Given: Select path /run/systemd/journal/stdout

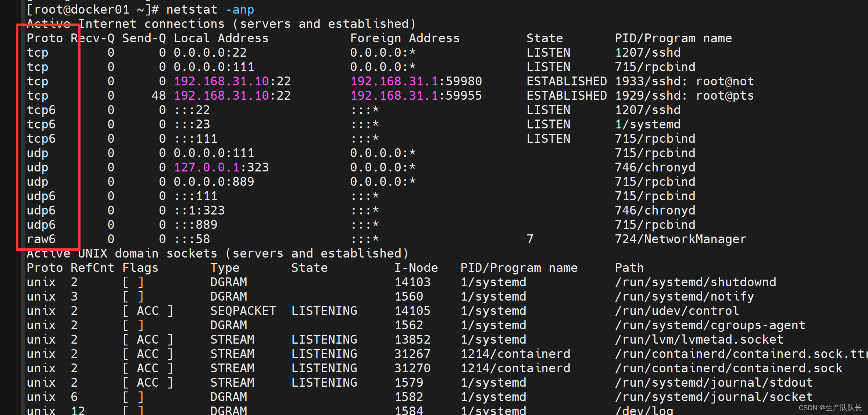Looking at the screenshot, I should (714, 383).
